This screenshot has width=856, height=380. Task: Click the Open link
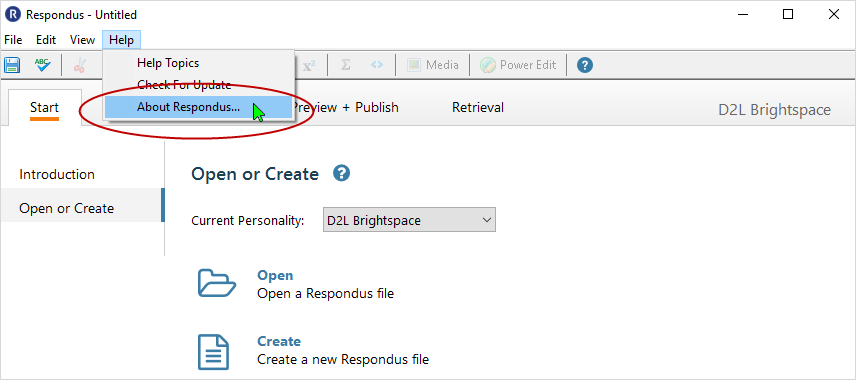(x=275, y=275)
